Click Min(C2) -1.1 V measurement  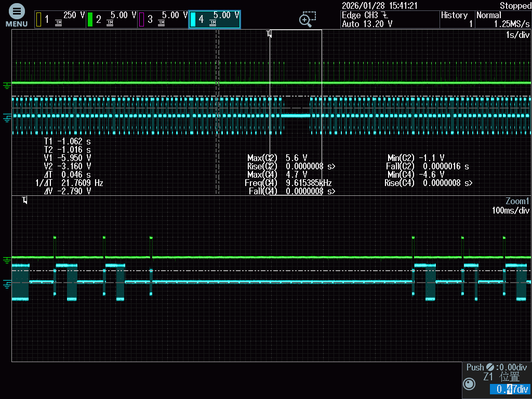(416, 158)
